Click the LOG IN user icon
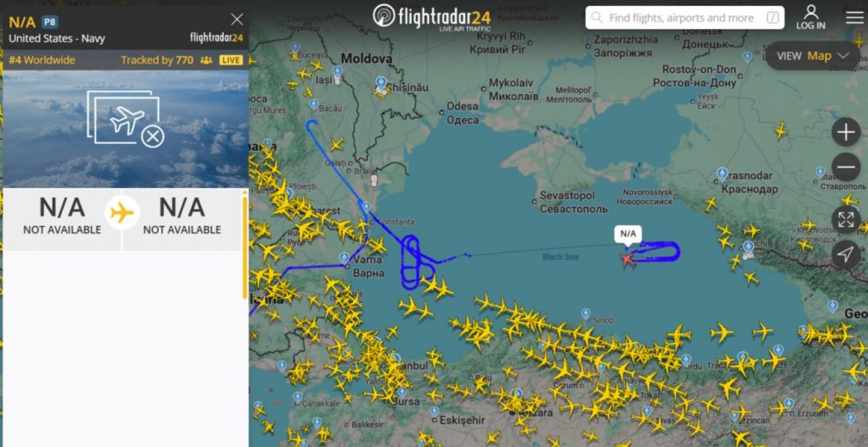The height and width of the screenshot is (447, 868). pos(811,17)
